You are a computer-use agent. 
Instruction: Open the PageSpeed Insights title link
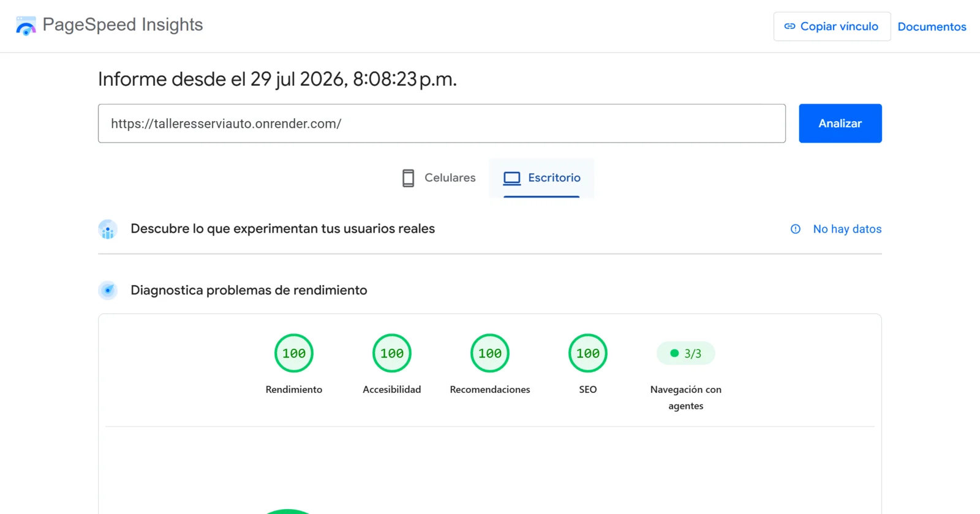[x=123, y=25]
